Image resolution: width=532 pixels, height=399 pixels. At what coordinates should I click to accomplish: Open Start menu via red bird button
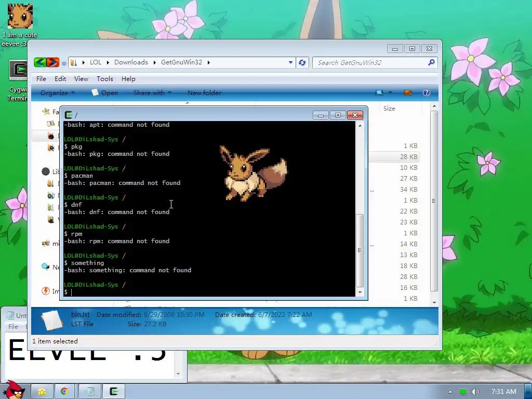click(x=14, y=390)
